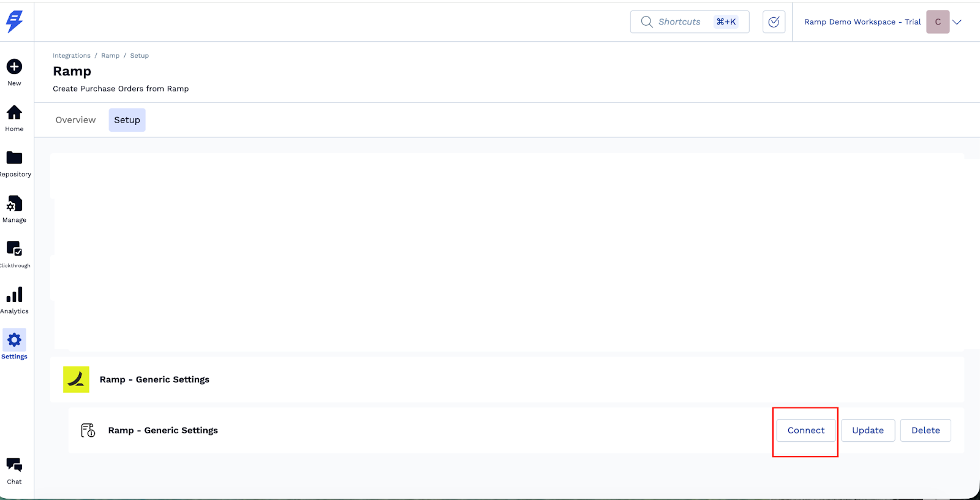Click the Ramp - Generic Settings row label
Screen dimensions: 980x500
pos(163,431)
